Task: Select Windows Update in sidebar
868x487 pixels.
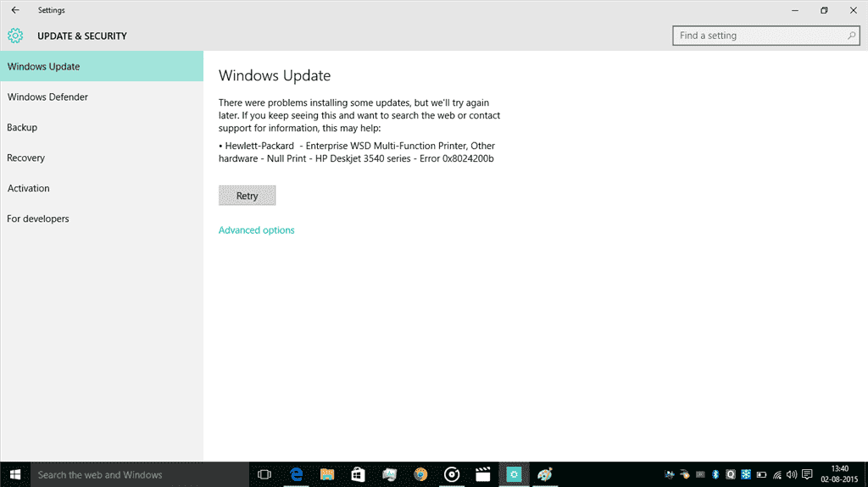Action: click(102, 66)
